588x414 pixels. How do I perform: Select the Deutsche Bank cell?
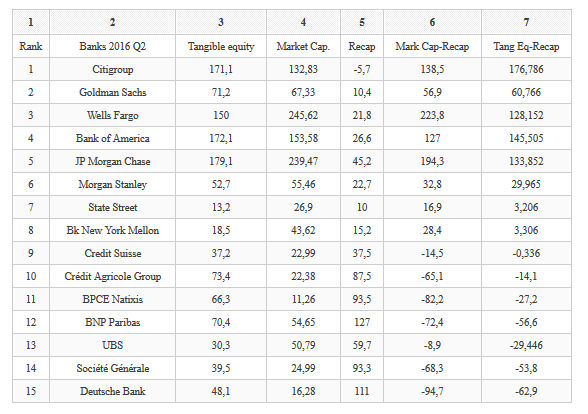coord(112,391)
